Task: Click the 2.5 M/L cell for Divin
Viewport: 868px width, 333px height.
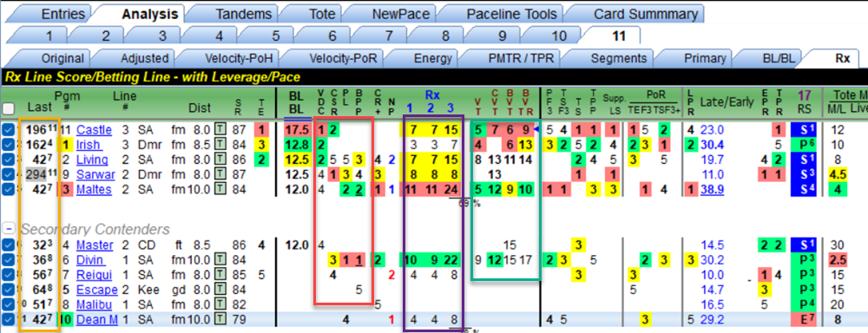Action: coord(838,259)
